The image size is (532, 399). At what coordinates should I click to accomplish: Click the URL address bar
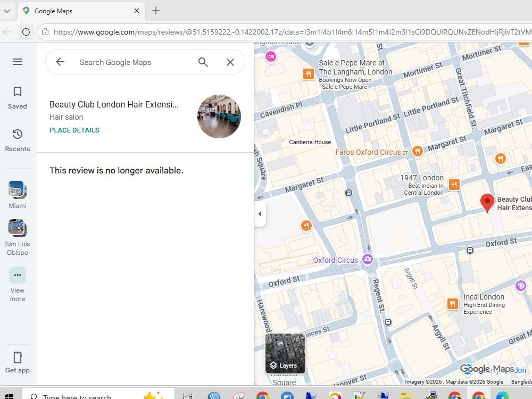(292, 32)
